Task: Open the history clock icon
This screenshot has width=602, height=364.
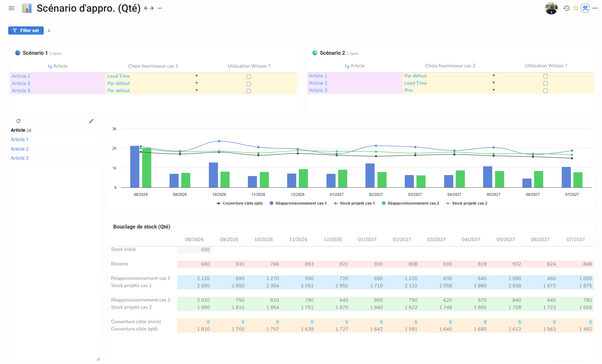Action: click(566, 8)
